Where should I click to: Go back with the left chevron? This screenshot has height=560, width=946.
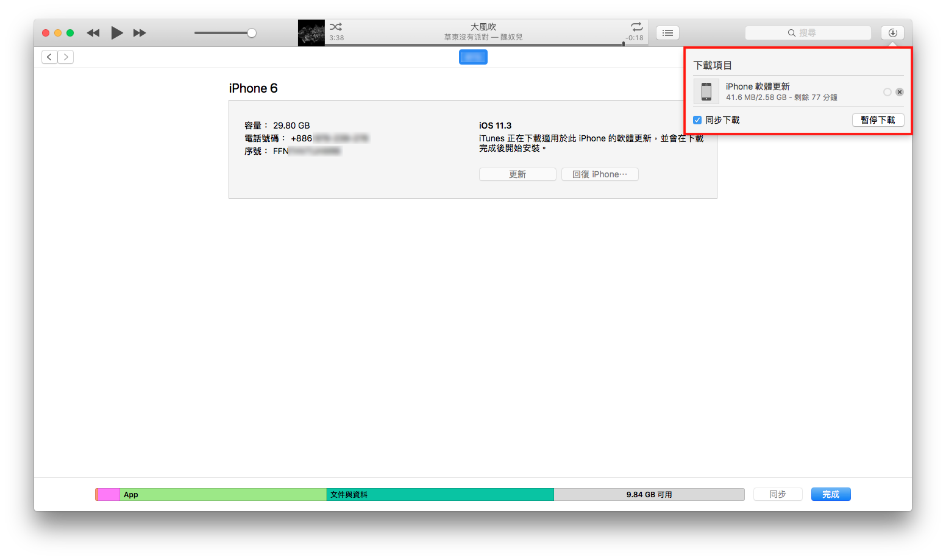click(49, 57)
